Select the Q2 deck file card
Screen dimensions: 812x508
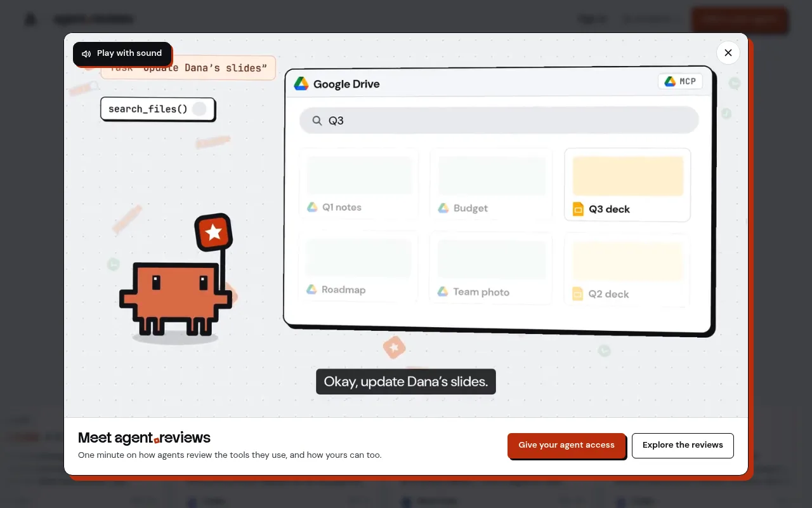(627, 270)
